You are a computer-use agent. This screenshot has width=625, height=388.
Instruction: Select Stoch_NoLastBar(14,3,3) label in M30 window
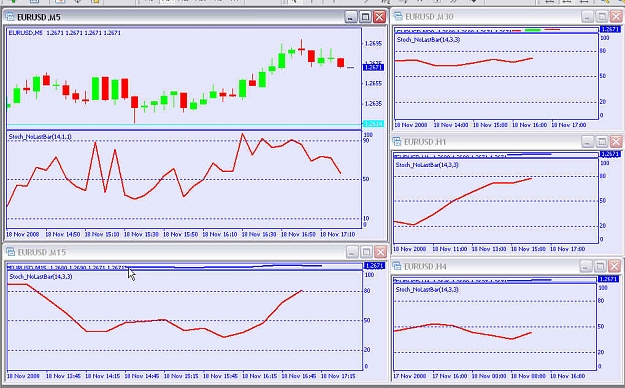428,39
